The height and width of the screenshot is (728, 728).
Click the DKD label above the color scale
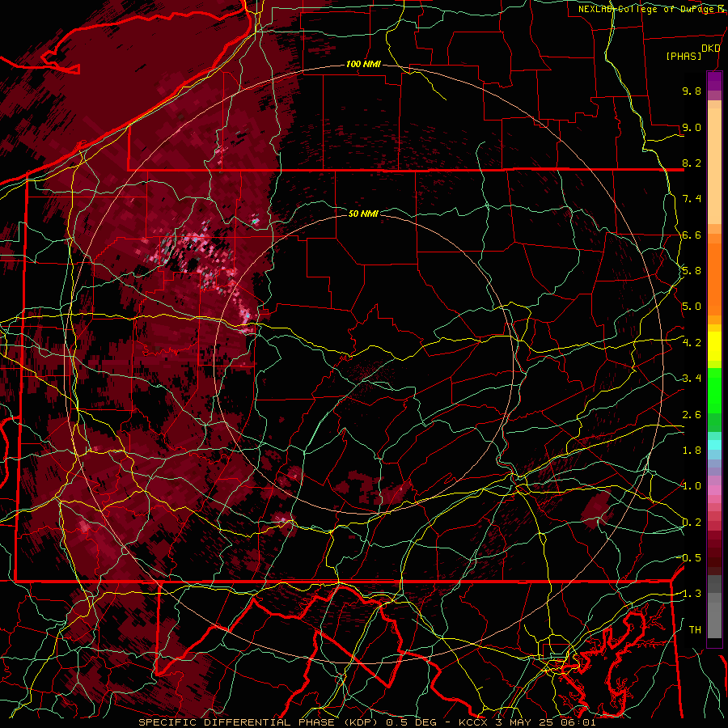[710, 49]
